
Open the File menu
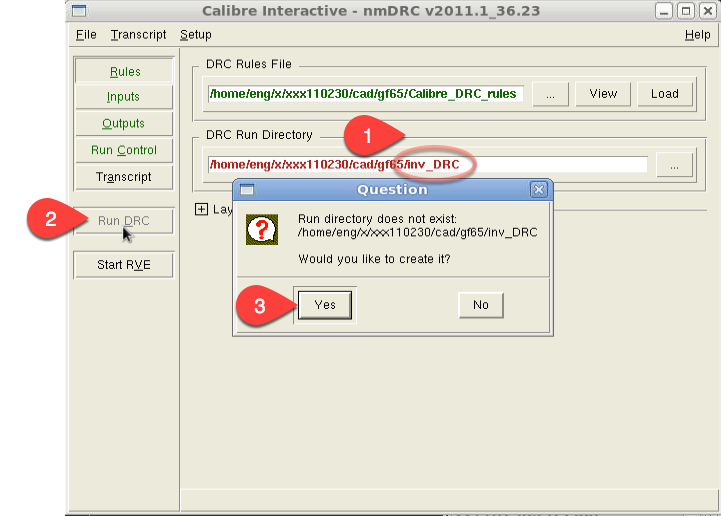click(86, 35)
